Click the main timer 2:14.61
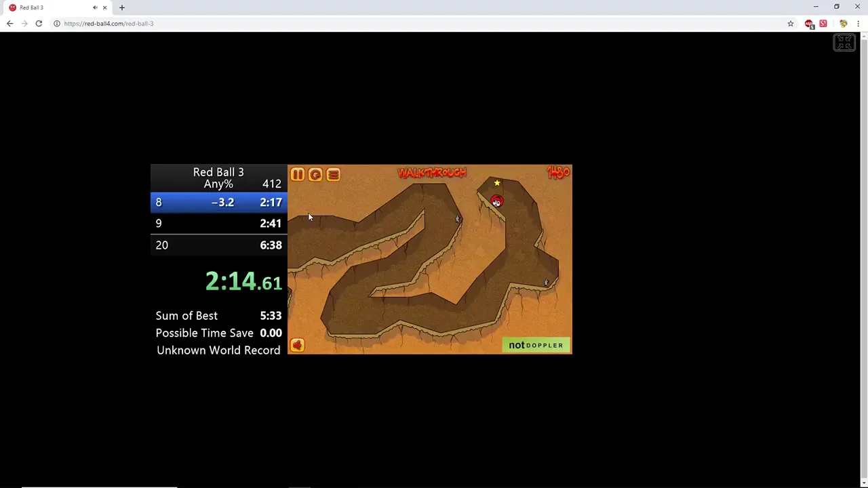Viewport: 868px width, 488px height. coord(243,281)
